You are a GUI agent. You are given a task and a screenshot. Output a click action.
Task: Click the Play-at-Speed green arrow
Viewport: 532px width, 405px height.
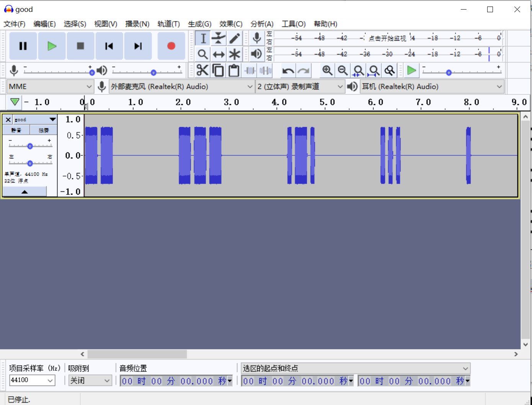click(412, 70)
